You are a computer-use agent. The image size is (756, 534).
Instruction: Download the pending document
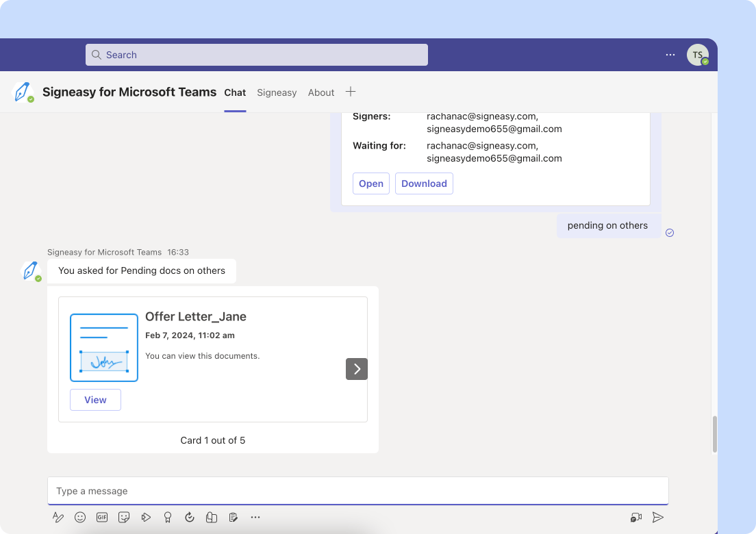click(x=424, y=183)
